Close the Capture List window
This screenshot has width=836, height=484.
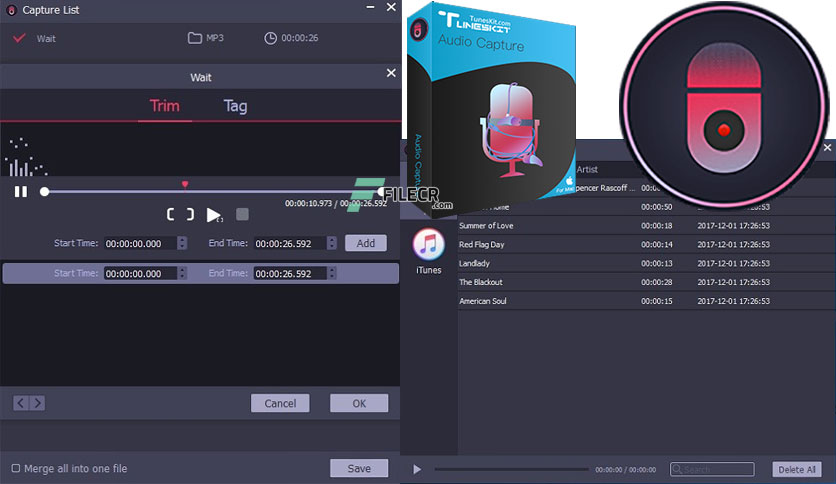(391, 7)
